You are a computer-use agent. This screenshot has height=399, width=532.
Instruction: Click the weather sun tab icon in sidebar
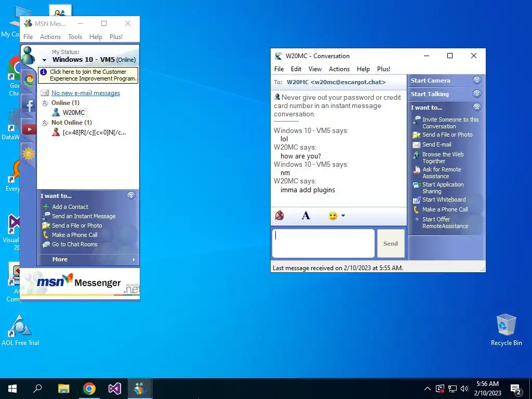(29, 154)
